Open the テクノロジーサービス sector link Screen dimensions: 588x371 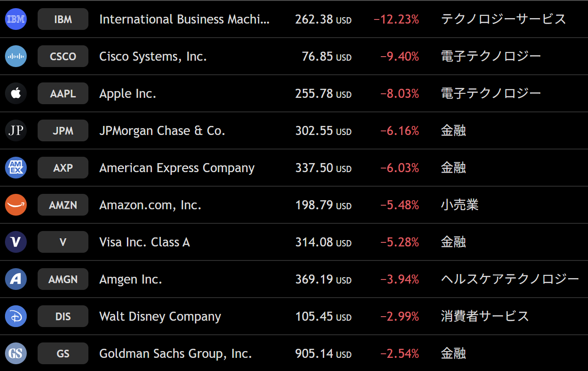[x=503, y=19]
